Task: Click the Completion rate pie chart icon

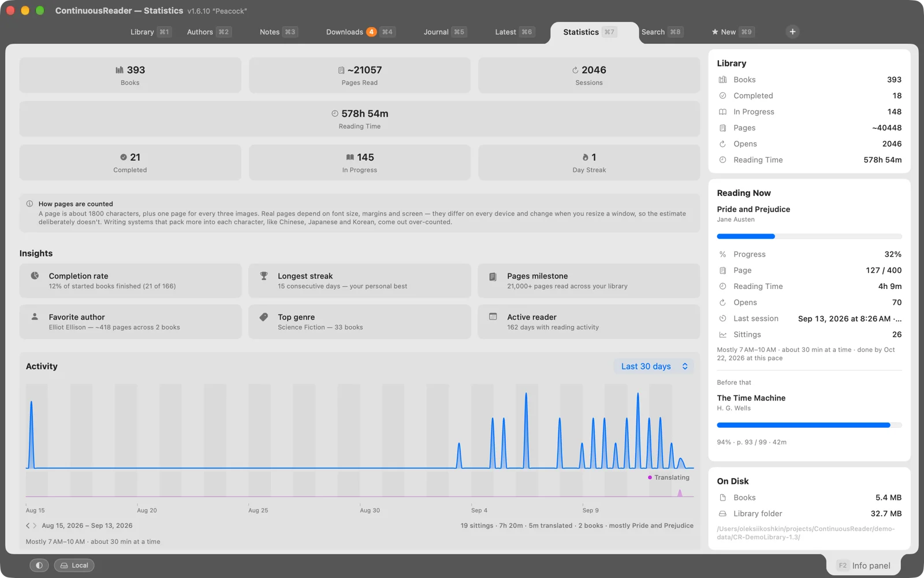Action: coord(35,276)
